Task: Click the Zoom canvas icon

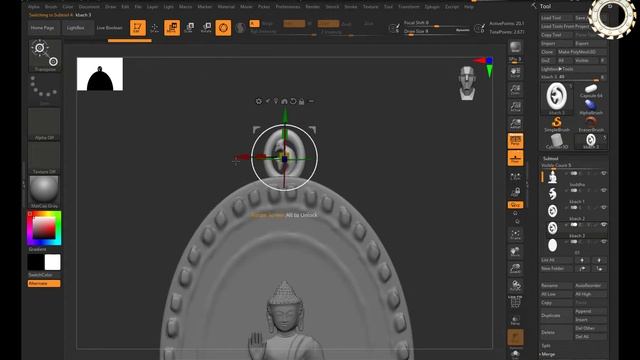Action: 516,90
